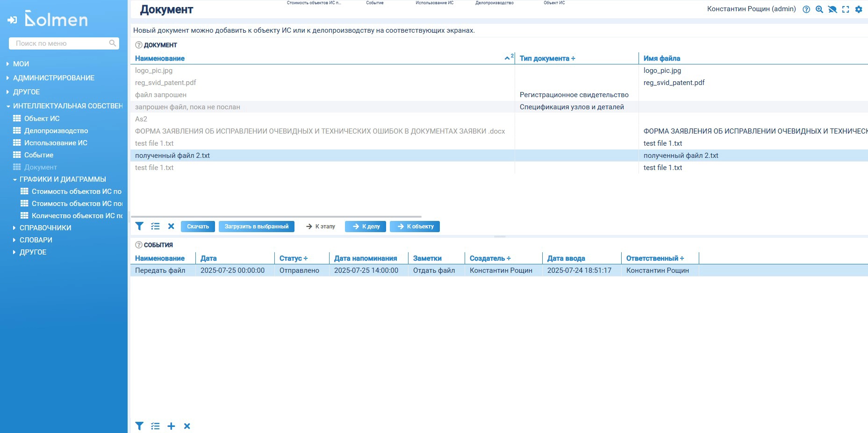Click the multi-select checklist icon in the Документ toolbar

click(155, 227)
